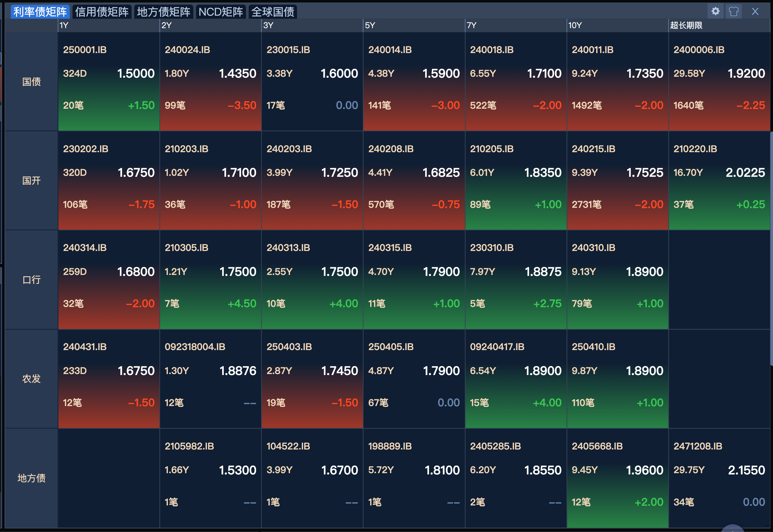Open matrix settings gear icon

[715, 11]
